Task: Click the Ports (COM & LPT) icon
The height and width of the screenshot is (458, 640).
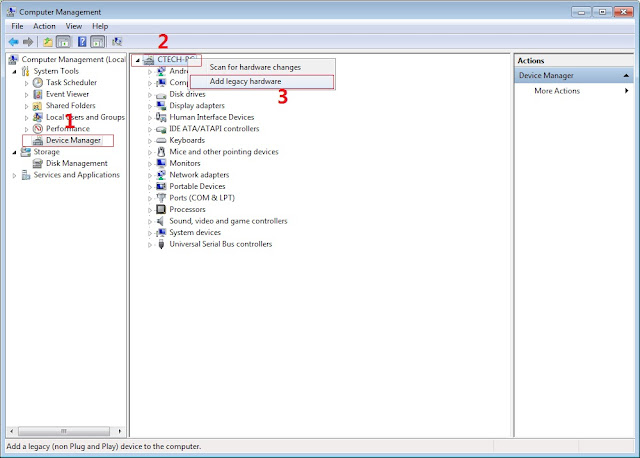Action: [161, 198]
